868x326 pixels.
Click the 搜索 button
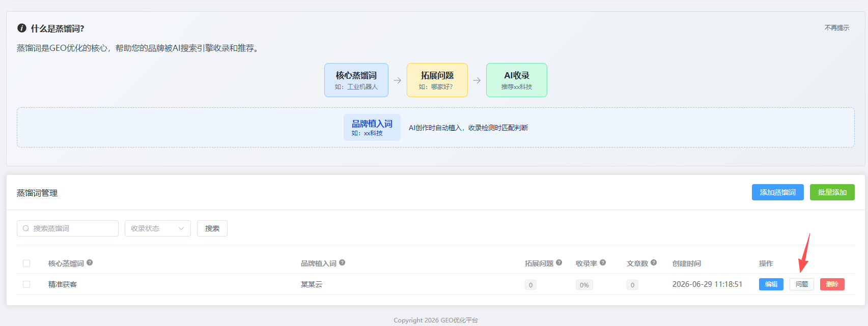(x=212, y=228)
